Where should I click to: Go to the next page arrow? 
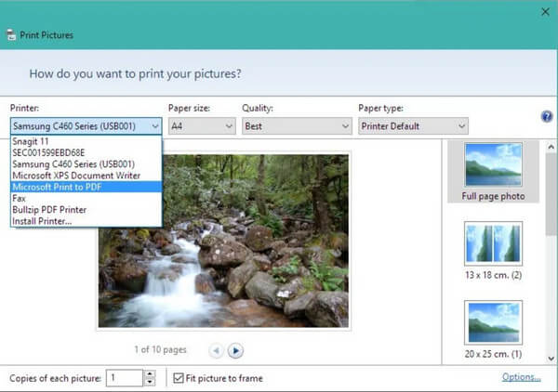click(x=236, y=350)
